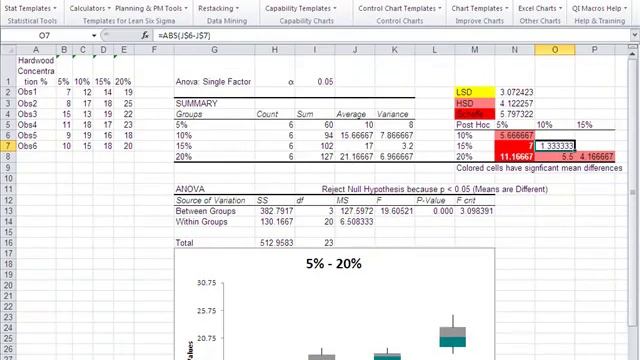
Task: Click the vertical scrollbar thumb
Action: coord(633,192)
